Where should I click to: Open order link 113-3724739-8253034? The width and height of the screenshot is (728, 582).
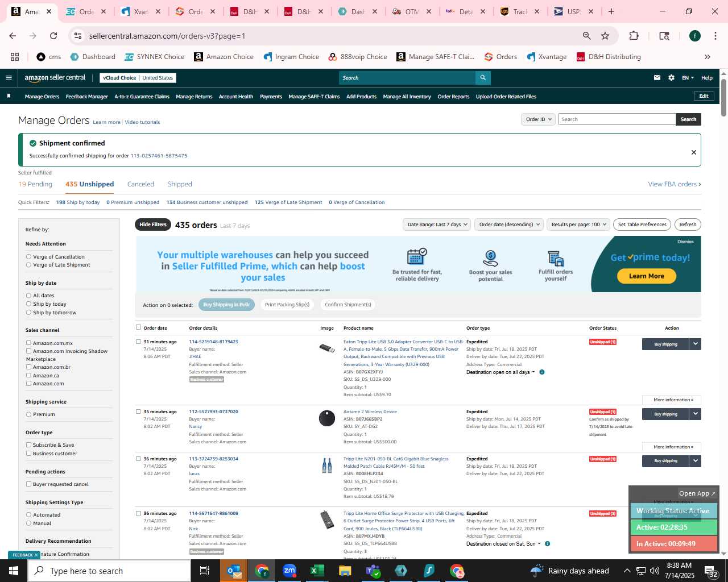[214, 459]
